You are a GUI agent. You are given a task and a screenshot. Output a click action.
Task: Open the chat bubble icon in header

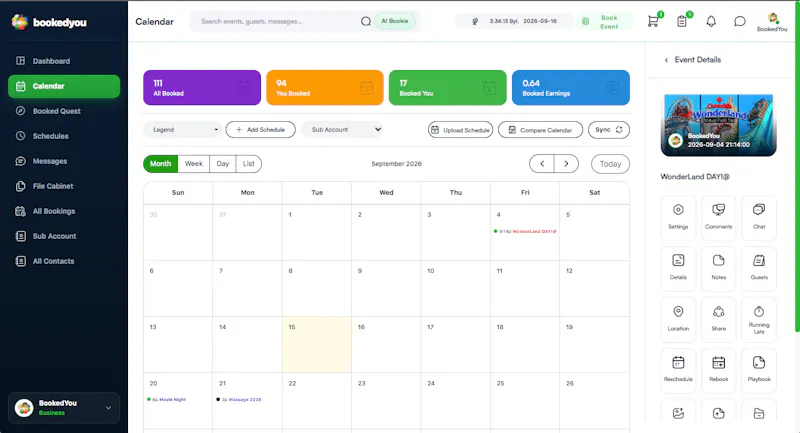740,21
